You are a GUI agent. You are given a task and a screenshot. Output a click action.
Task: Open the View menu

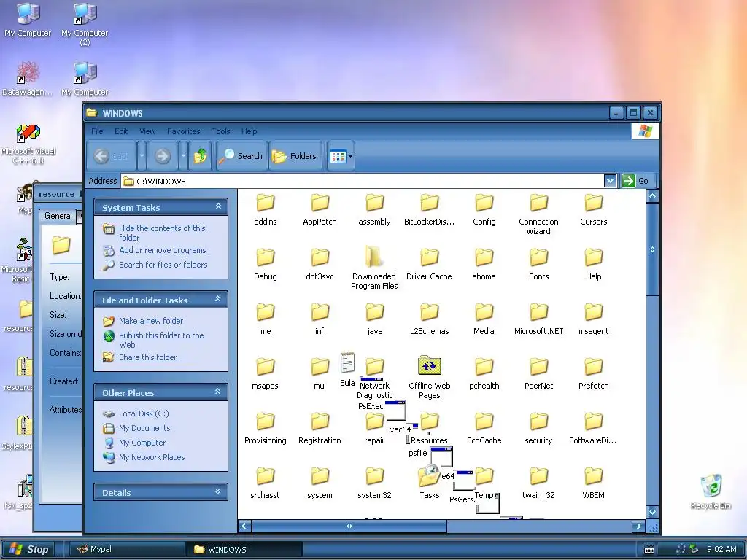pyautogui.click(x=147, y=131)
